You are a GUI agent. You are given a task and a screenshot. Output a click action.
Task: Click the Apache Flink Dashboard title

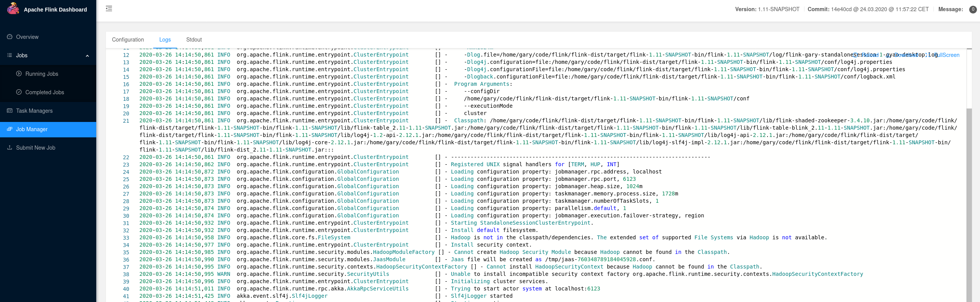[x=55, y=10]
